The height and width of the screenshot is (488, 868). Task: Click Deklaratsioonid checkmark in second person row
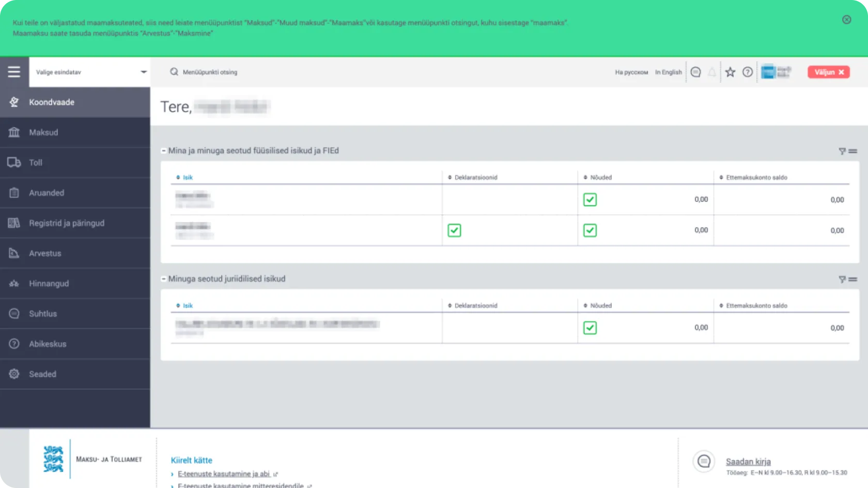(454, 230)
